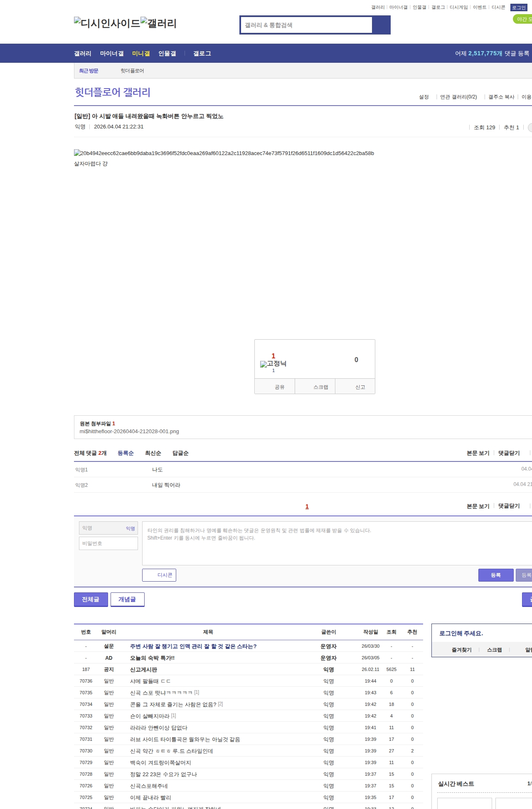
Task: Submit the comment with 등록 button
Action: coord(495,575)
